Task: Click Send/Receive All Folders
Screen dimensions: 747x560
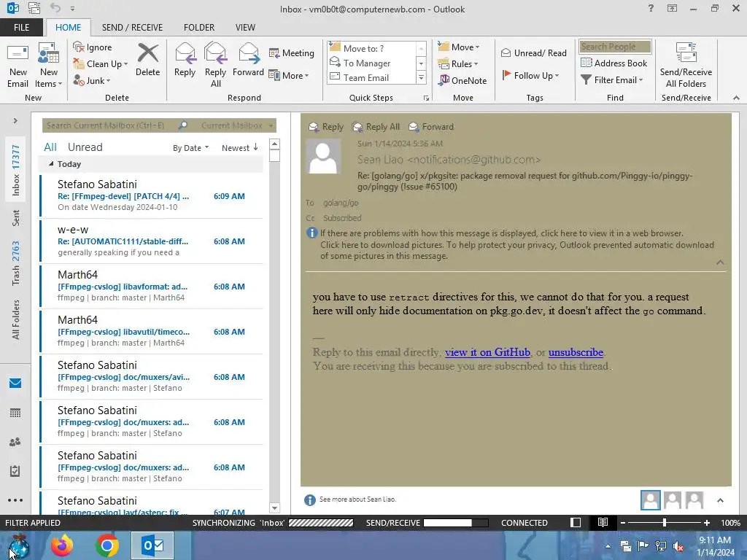Action: 686,65
